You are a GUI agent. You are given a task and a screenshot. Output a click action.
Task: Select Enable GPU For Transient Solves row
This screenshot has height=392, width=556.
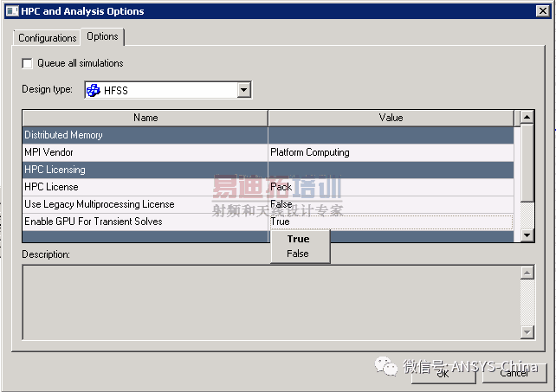(x=145, y=222)
